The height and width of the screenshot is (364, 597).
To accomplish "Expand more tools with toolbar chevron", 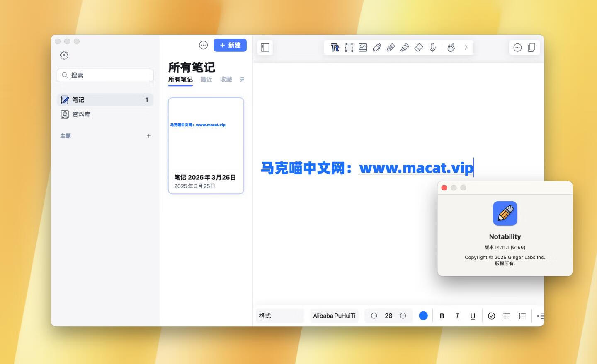I will [466, 48].
